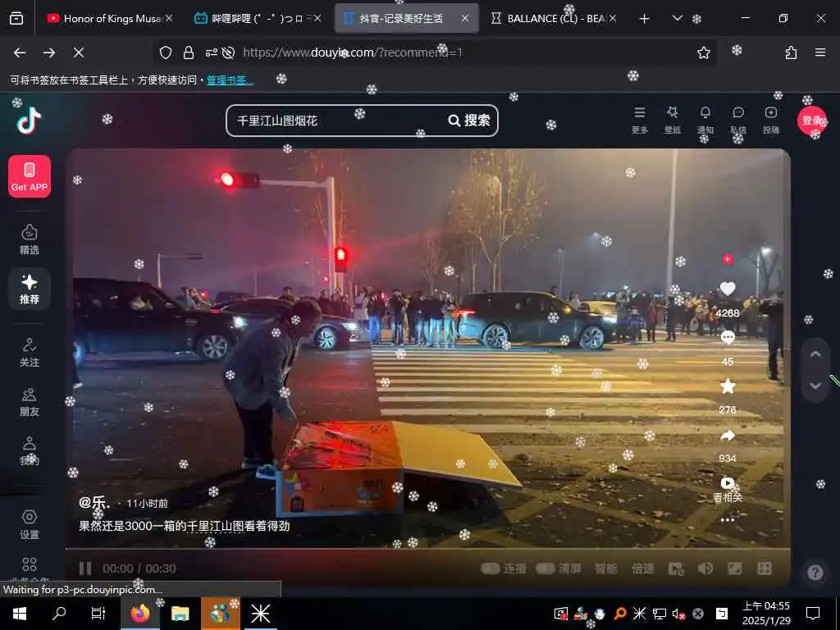840x630 pixels.
Task: Toggle the muted speaker in system tray
Action: pyautogui.click(x=678, y=614)
